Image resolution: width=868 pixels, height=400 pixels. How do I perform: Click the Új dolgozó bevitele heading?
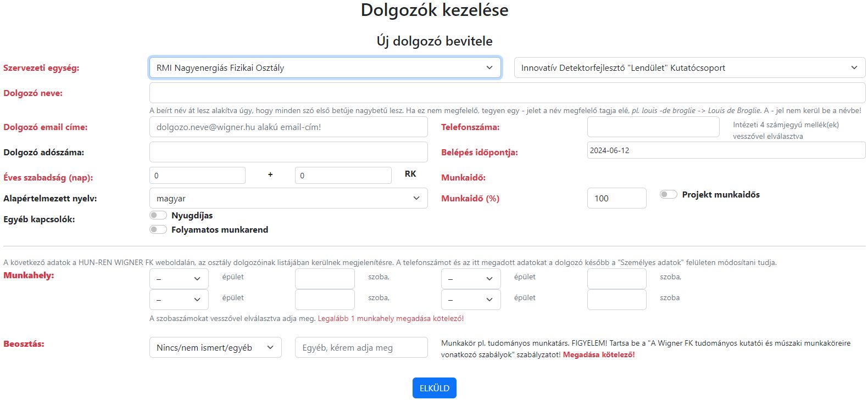[x=434, y=41]
